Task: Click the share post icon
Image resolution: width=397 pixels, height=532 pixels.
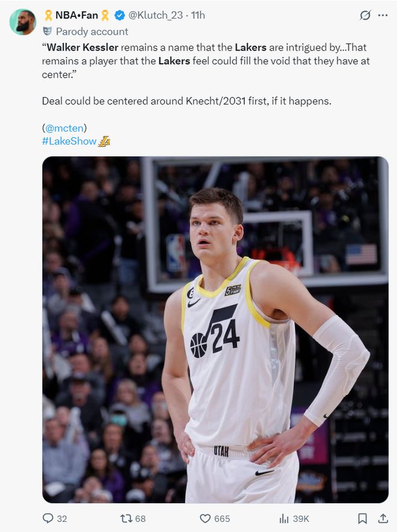Action: pyautogui.click(x=383, y=518)
